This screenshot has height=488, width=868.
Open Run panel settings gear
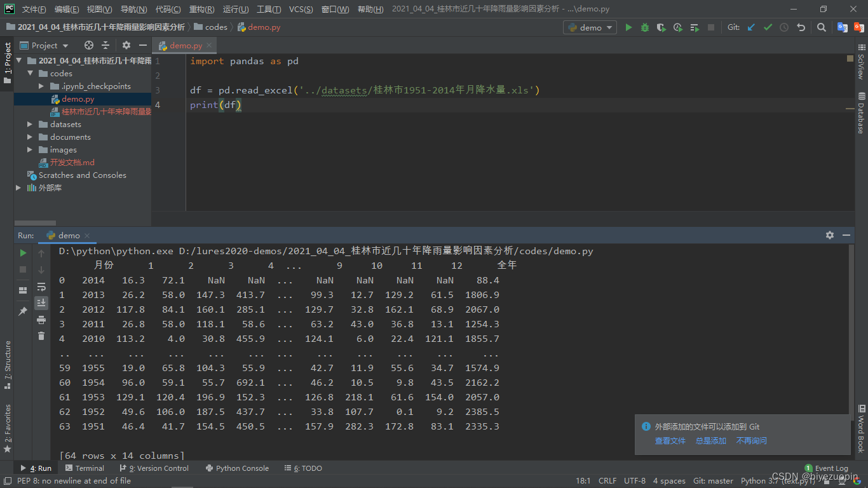tap(830, 235)
